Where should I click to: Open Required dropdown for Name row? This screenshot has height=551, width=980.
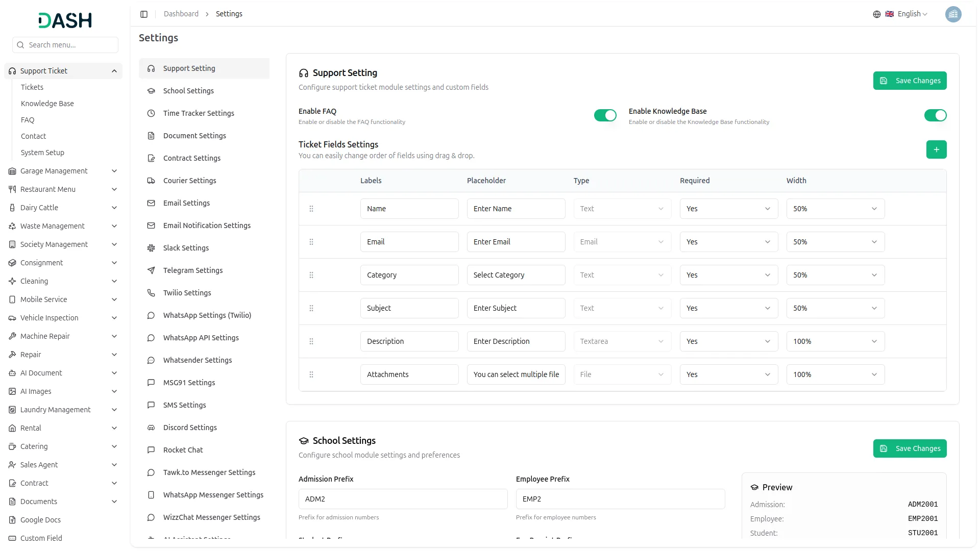click(x=729, y=209)
